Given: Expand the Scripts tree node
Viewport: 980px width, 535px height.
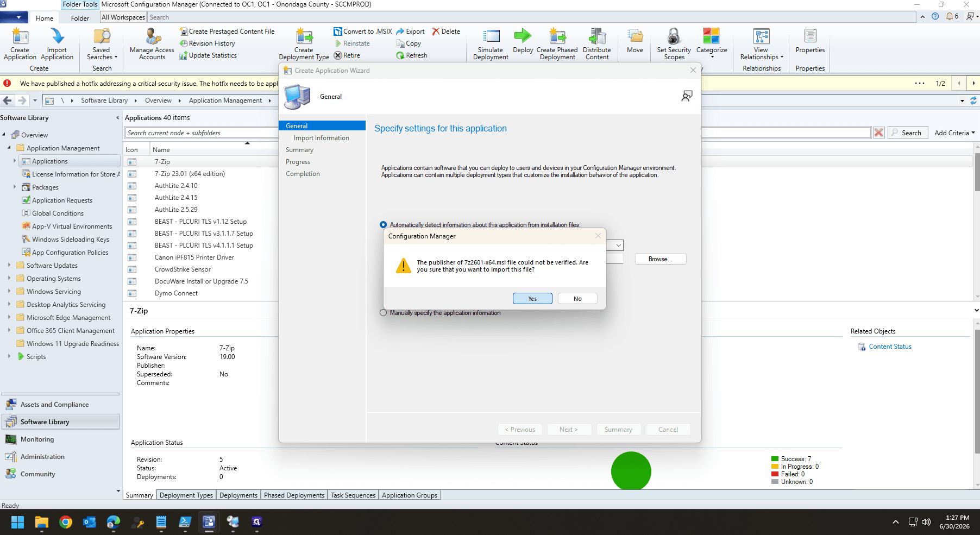Looking at the screenshot, I should pyautogui.click(x=9, y=356).
